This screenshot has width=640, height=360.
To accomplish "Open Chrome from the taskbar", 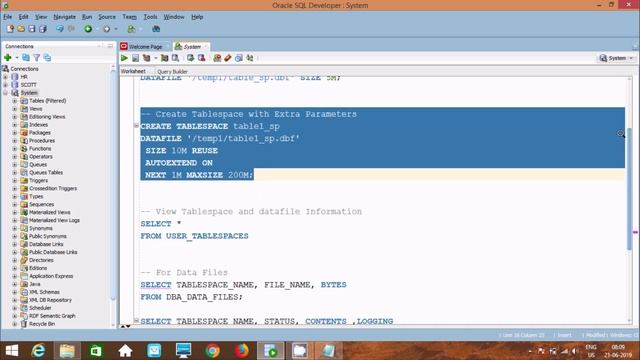I will tap(212, 351).
